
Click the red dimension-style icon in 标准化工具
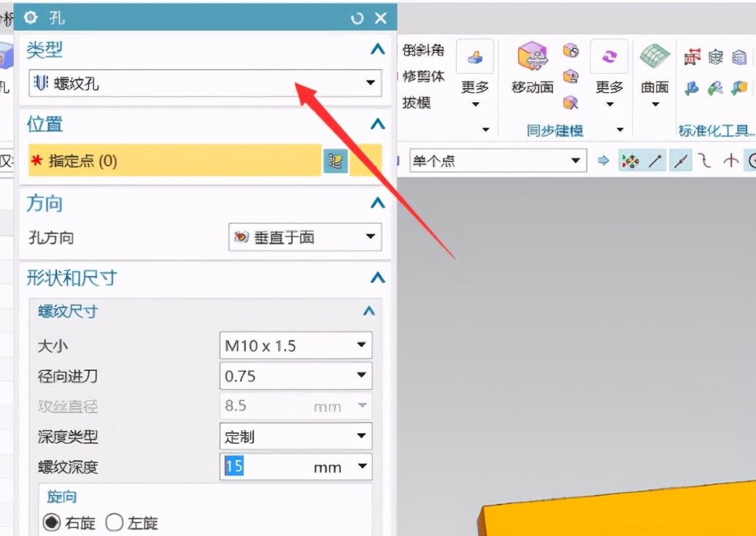click(693, 58)
